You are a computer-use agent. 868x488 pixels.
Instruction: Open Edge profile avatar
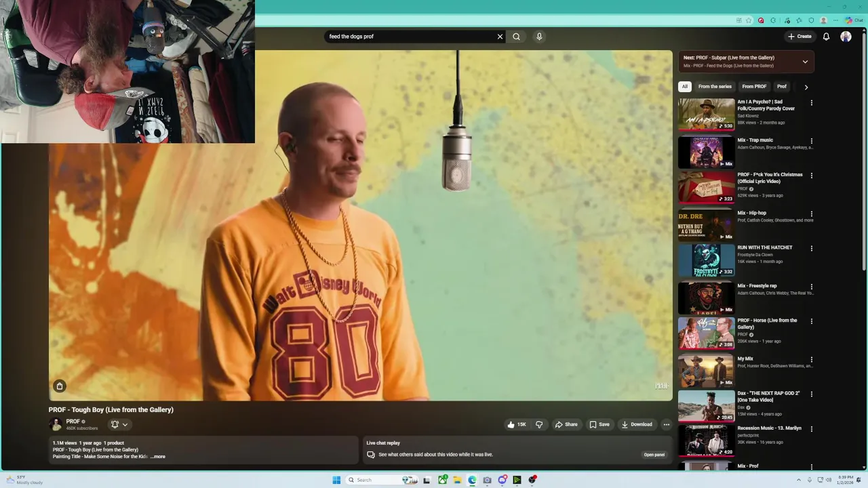823,20
